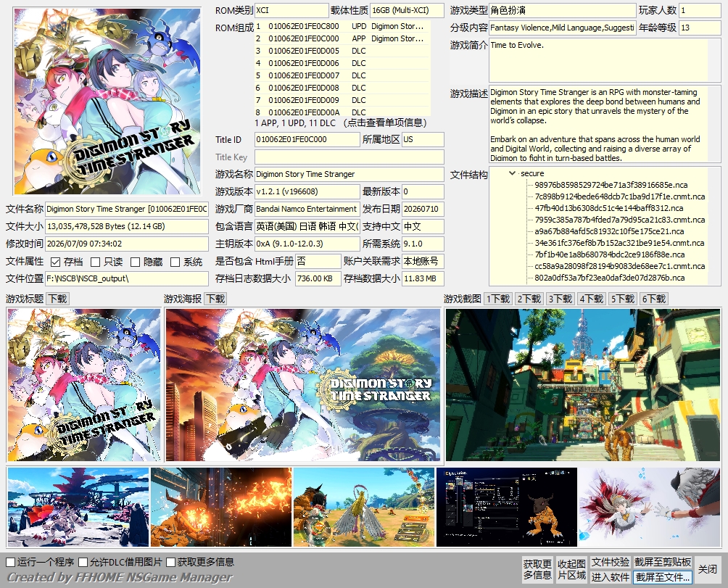Click the wide 游戏海报 poster image

point(302,385)
